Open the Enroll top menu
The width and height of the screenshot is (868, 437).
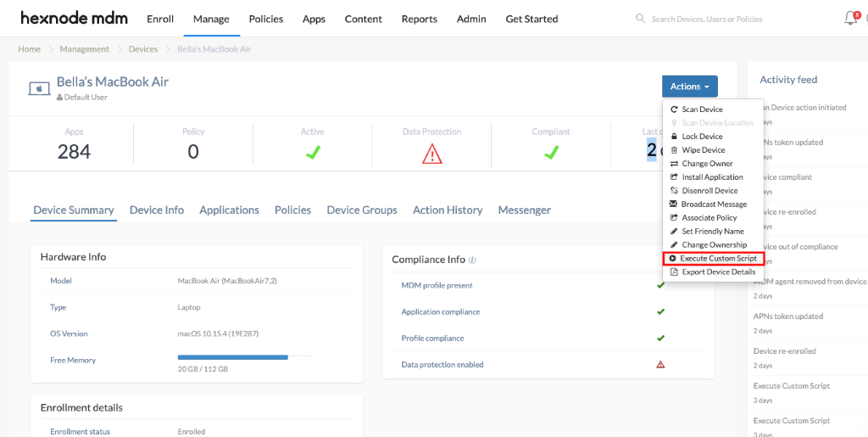pos(160,19)
